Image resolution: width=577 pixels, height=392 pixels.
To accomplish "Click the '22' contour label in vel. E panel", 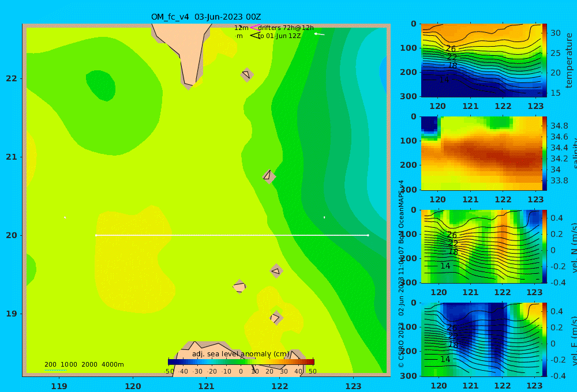I will (x=453, y=336).
